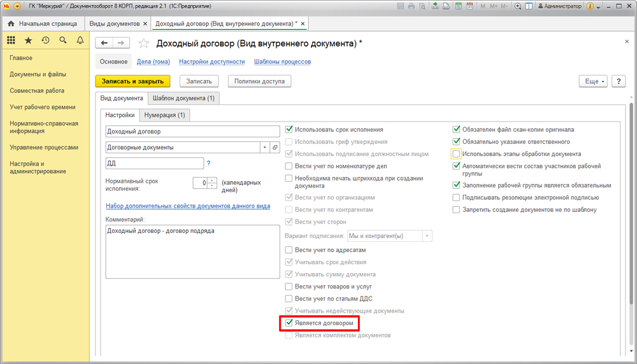The width and height of the screenshot is (637, 364).
Task: Open the info dropdown arrow next to Администратор
Action: coord(598,6)
